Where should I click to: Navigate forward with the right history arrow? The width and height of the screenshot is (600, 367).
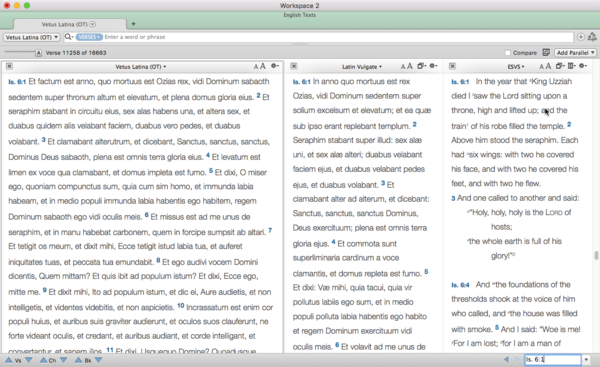pos(517,360)
